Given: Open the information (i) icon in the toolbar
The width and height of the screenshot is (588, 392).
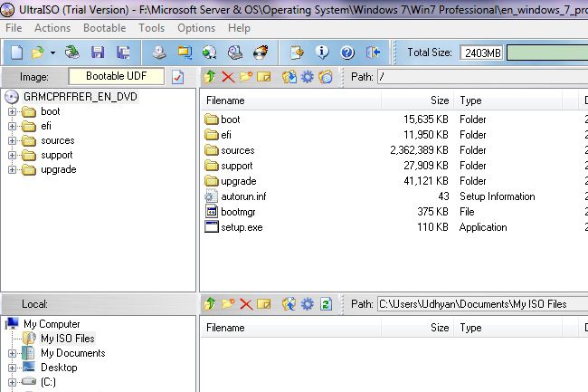Looking at the screenshot, I should 322,53.
